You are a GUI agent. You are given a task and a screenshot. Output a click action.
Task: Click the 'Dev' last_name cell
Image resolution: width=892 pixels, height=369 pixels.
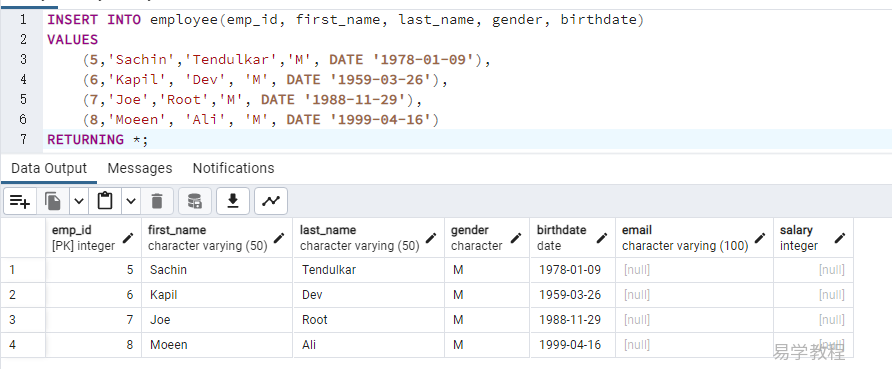(x=369, y=295)
